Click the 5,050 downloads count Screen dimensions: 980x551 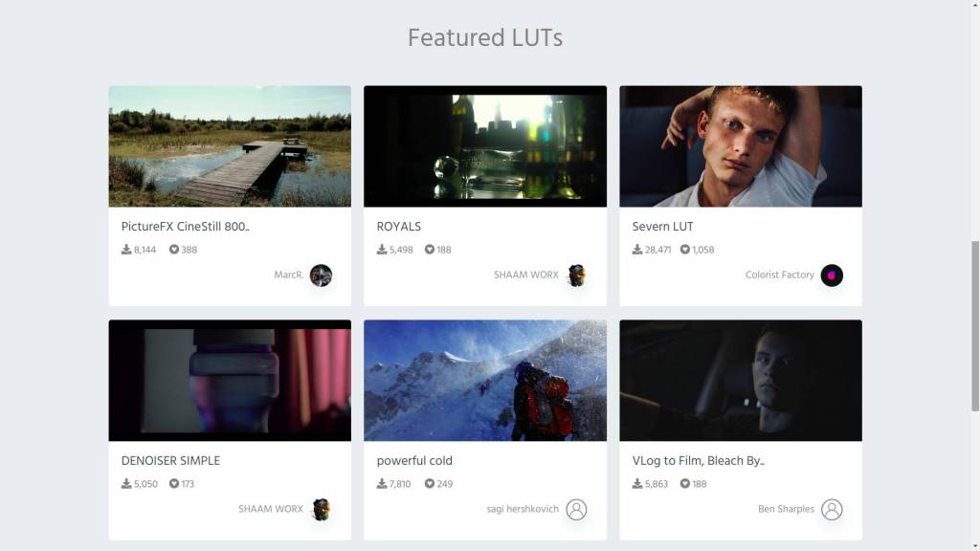145,484
